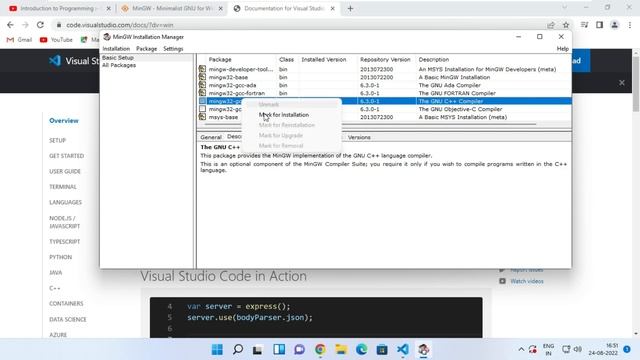Screen dimensions: 640x360
Task: Sort by Class column header
Action: (x=287, y=60)
